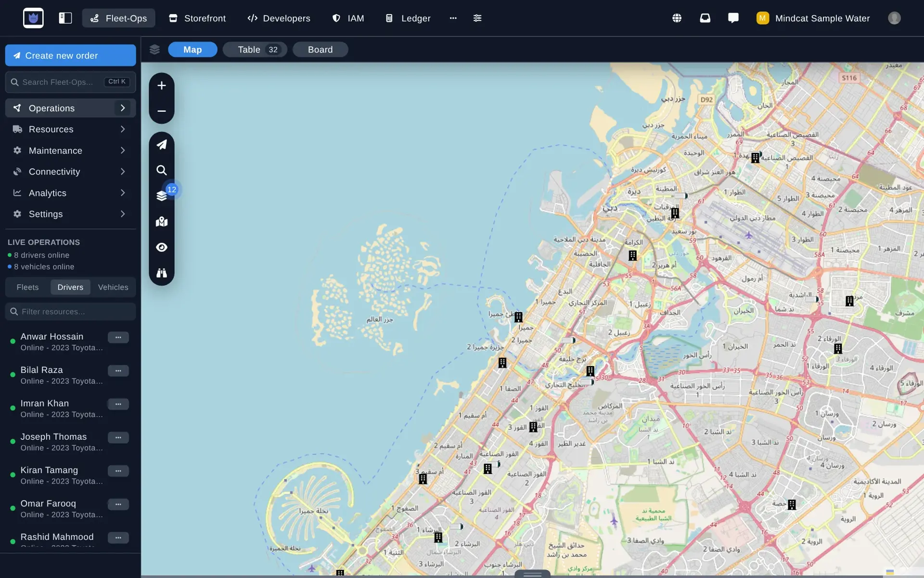Open the sliders customization icon in navbar
Screen dimensions: 924x578
click(477, 18)
